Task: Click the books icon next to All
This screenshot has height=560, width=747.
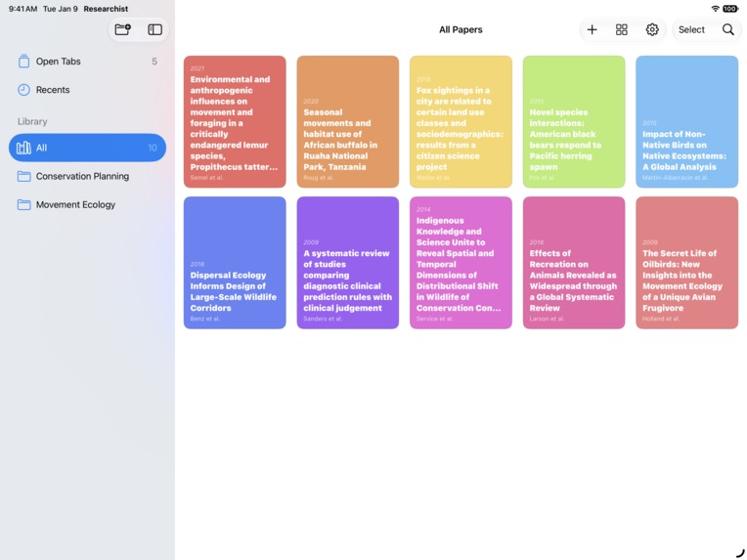Action: (23, 148)
